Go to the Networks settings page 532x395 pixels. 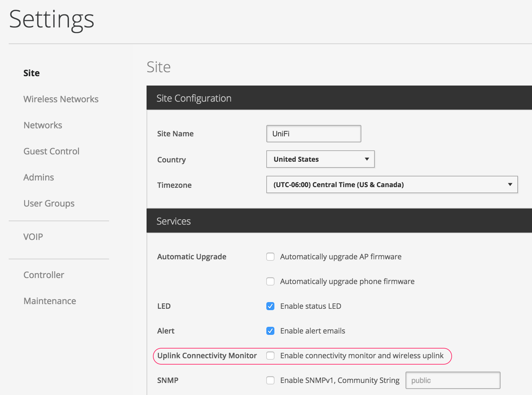pyautogui.click(x=43, y=125)
